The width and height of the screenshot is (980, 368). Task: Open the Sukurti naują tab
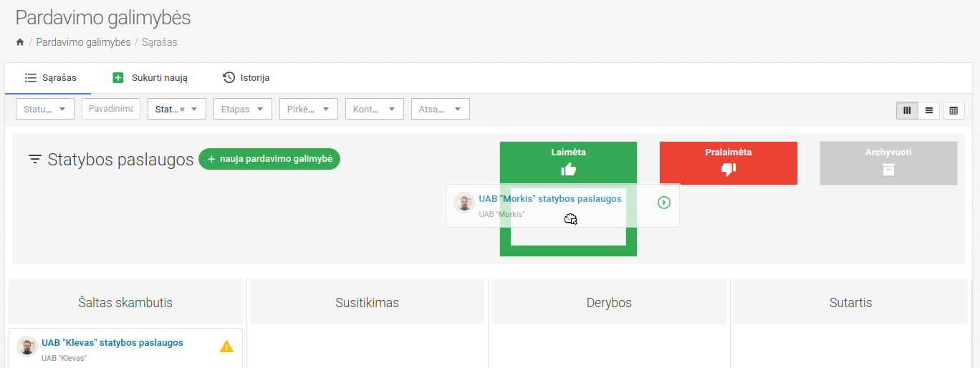[x=150, y=77]
